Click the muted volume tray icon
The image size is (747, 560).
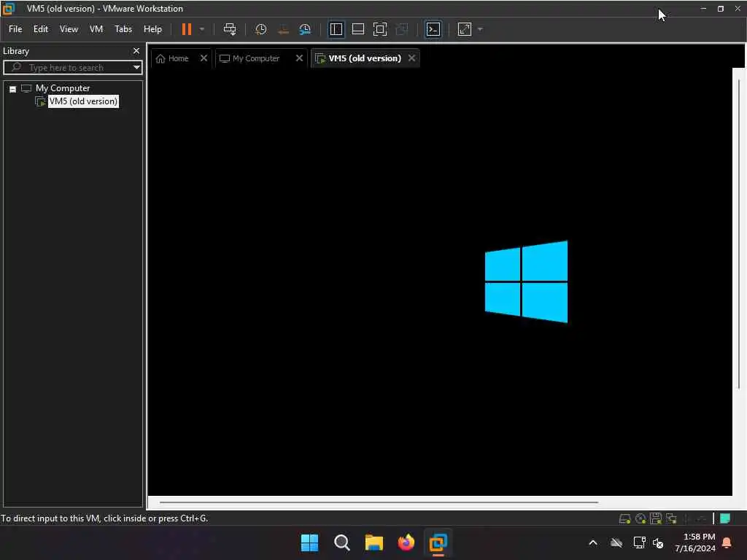[x=658, y=542]
